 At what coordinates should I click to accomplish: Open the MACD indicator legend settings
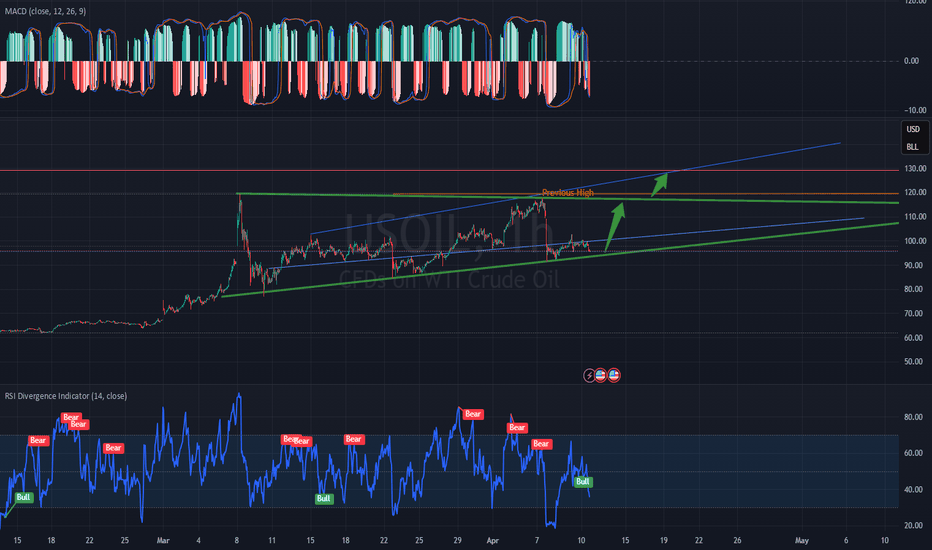(x=47, y=11)
